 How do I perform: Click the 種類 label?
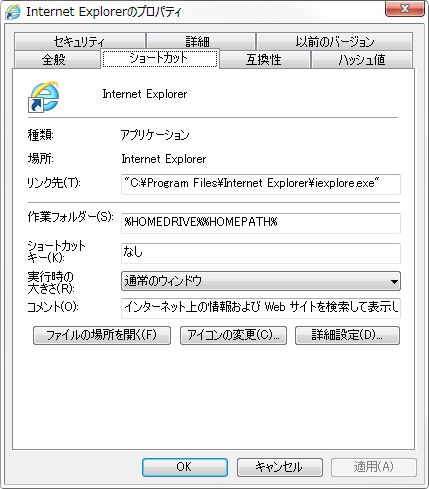40,135
